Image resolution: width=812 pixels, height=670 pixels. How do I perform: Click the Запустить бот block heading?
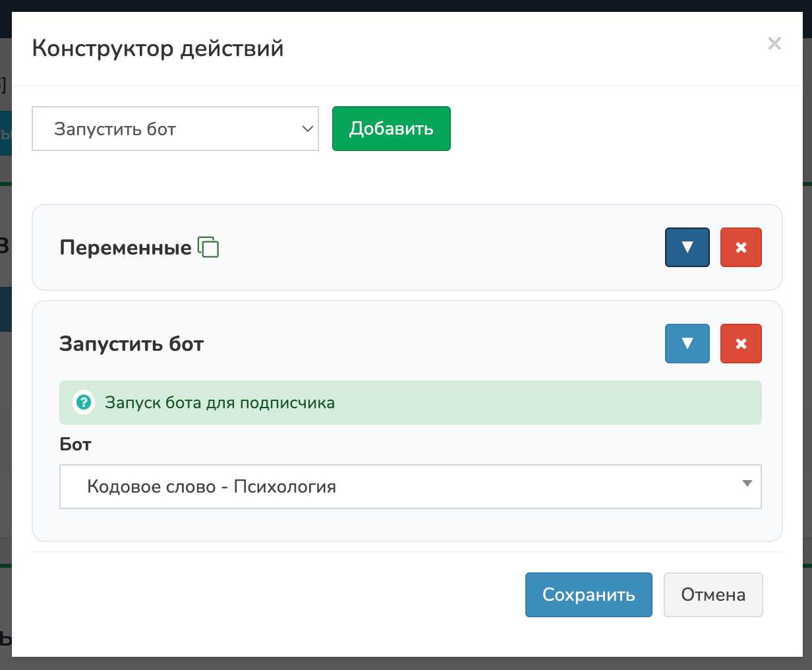point(131,344)
